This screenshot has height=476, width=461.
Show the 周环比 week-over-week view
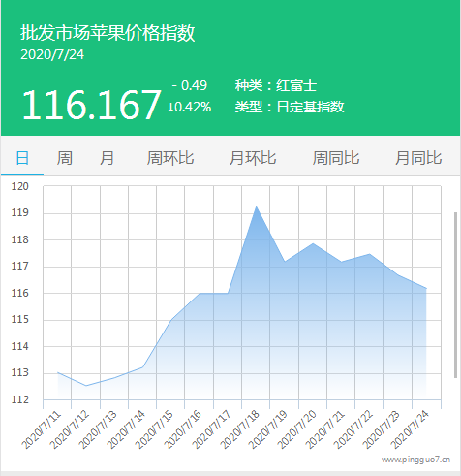point(170,158)
